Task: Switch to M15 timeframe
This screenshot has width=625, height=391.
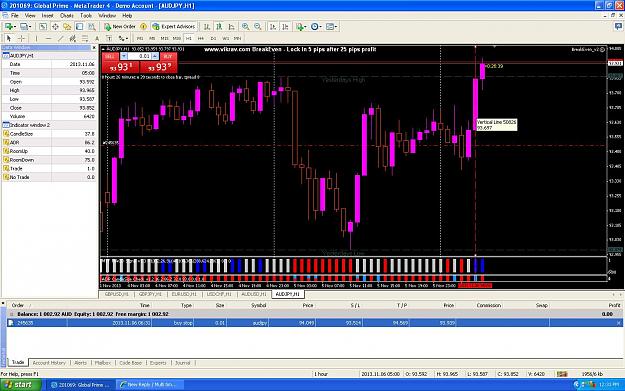Action: pyautogui.click(x=164, y=38)
